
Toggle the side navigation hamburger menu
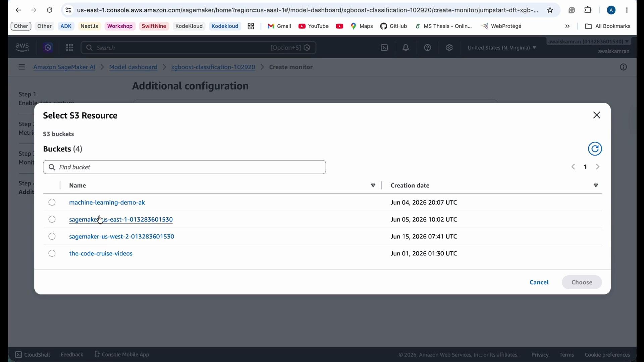(21, 67)
